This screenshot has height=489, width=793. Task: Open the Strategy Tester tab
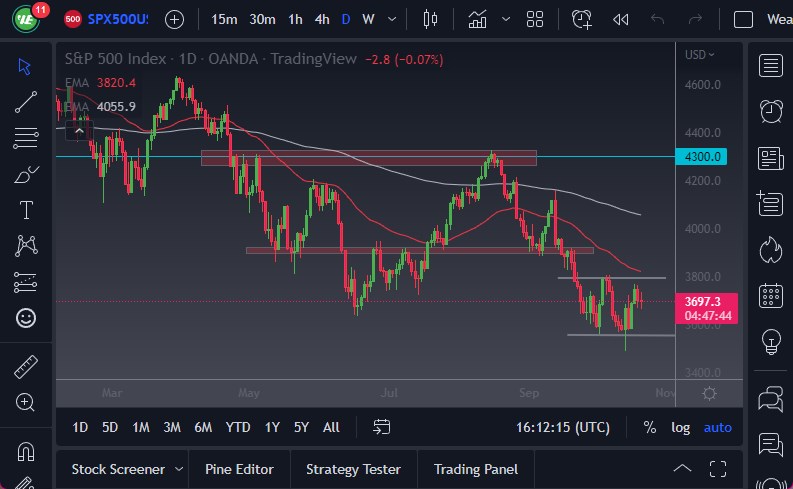point(353,469)
